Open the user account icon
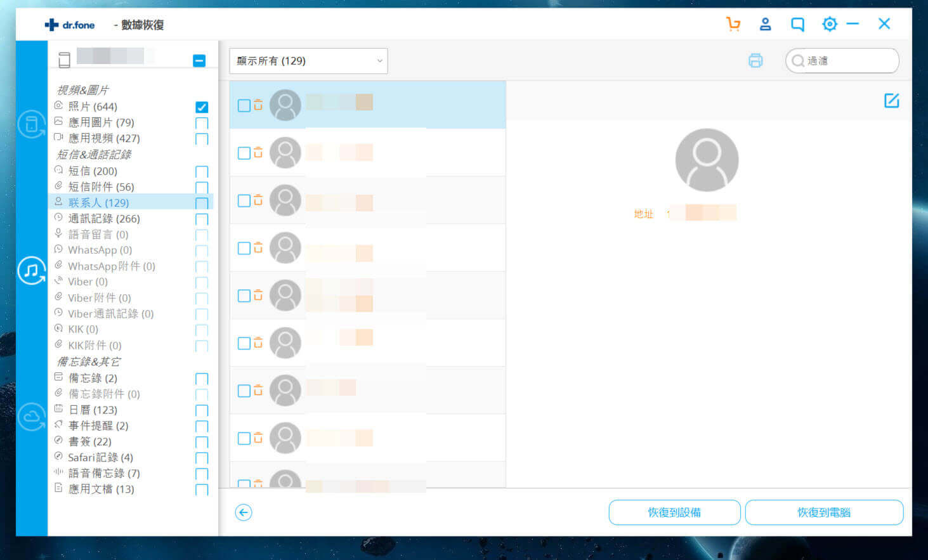The height and width of the screenshot is (560, 928). click(x=765, y=25)
